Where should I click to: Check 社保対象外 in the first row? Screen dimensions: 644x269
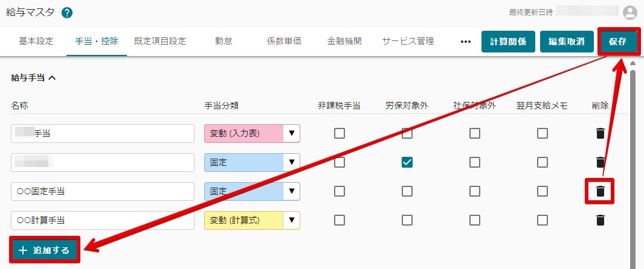475,133
